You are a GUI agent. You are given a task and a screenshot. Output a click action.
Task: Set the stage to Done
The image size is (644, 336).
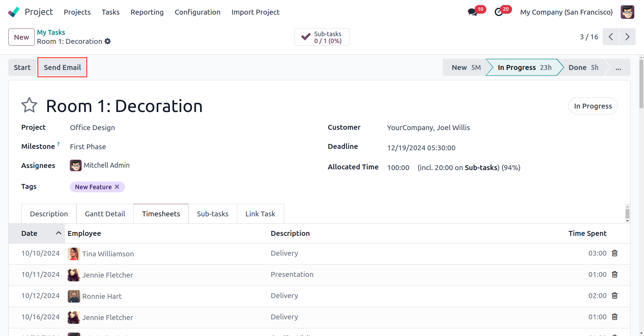point(583,67)
